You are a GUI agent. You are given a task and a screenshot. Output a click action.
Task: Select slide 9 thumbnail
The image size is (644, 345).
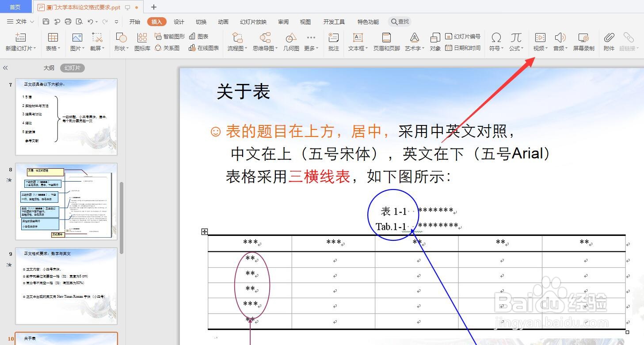click(x=66, y=286)
